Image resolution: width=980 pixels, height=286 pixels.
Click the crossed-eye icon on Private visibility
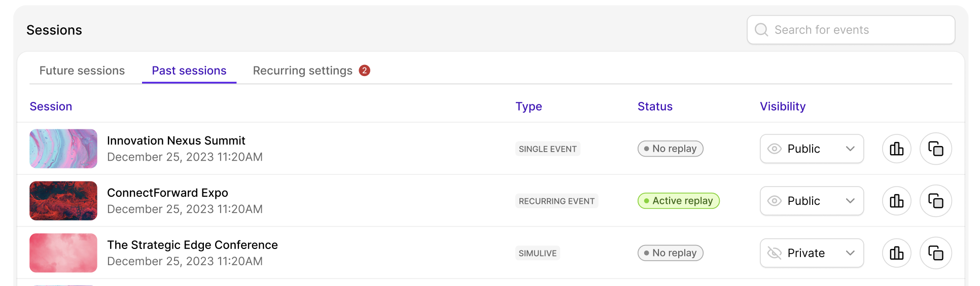[x=774, y=253]
